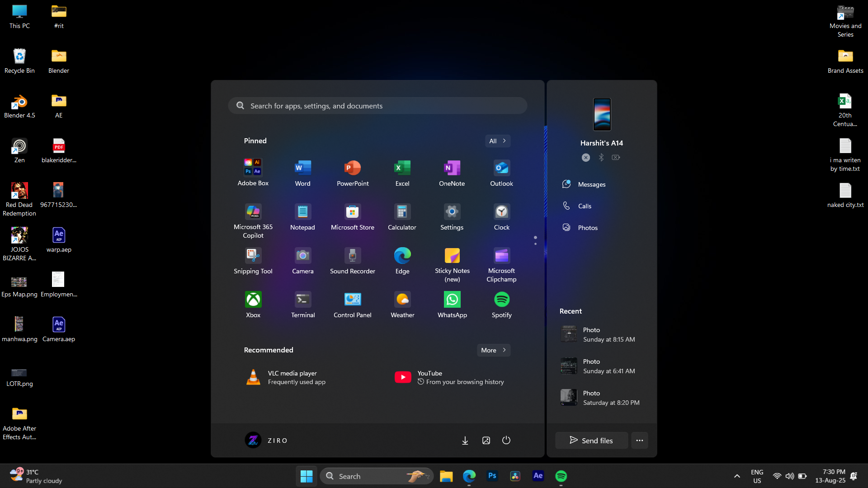Open Calls in phone panel

584,206
